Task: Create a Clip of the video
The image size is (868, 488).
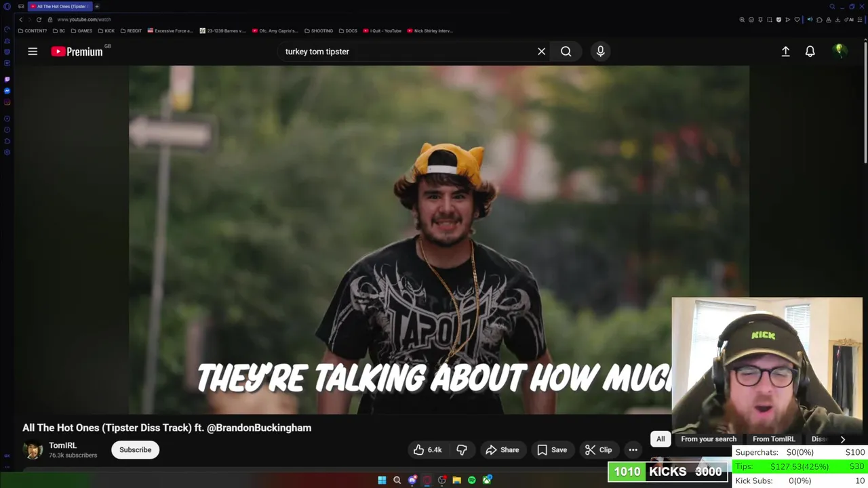Action: click(599, 450)
